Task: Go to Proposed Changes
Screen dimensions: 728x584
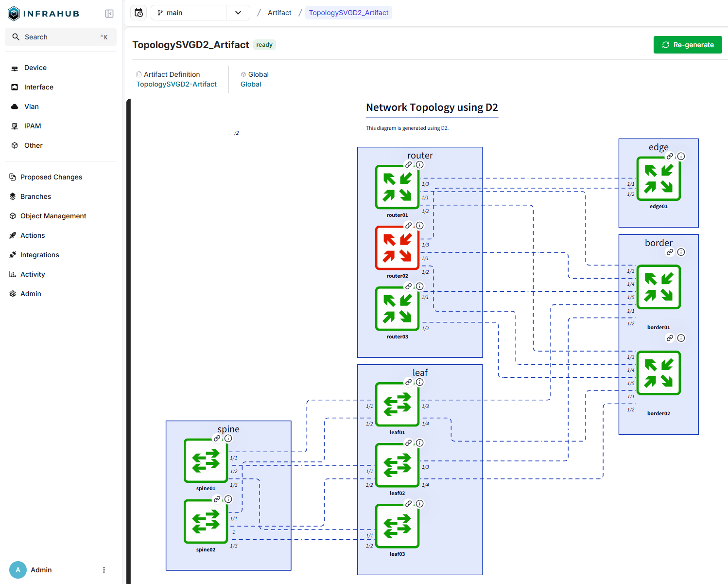Action: 51,177
